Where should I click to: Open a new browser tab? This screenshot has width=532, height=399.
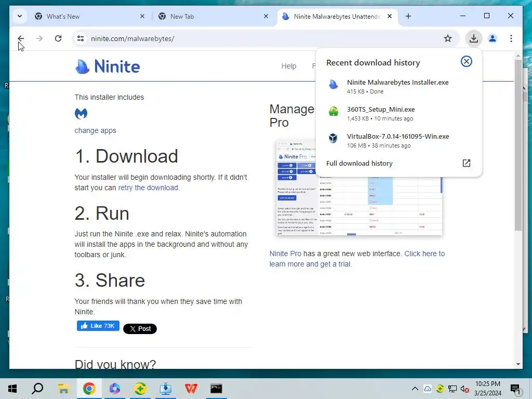pyautogui.click(x=408, y=16)
